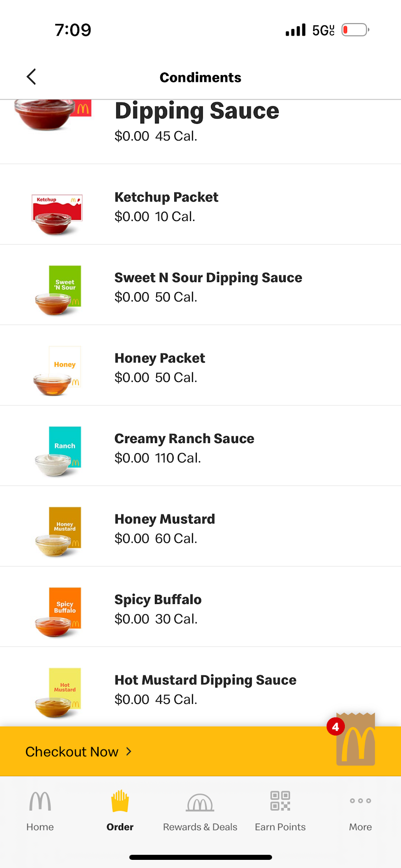Viewport: 401px width, 868px height.
Task: Open the shopping bag with 4 items
Action: (355, 741)
